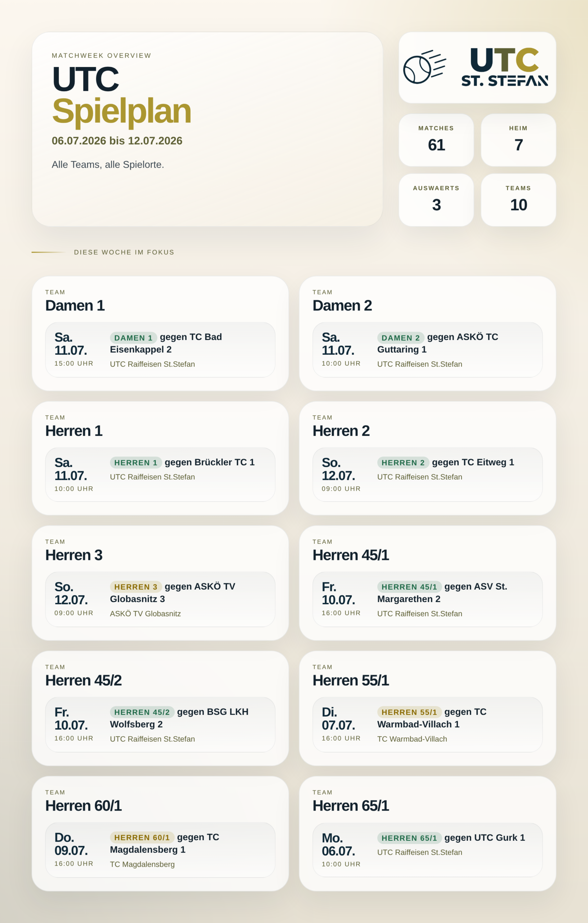Open the Herren 2 versus TC Eitweg match
Screen dimensions: 588x923
[428, 474]
